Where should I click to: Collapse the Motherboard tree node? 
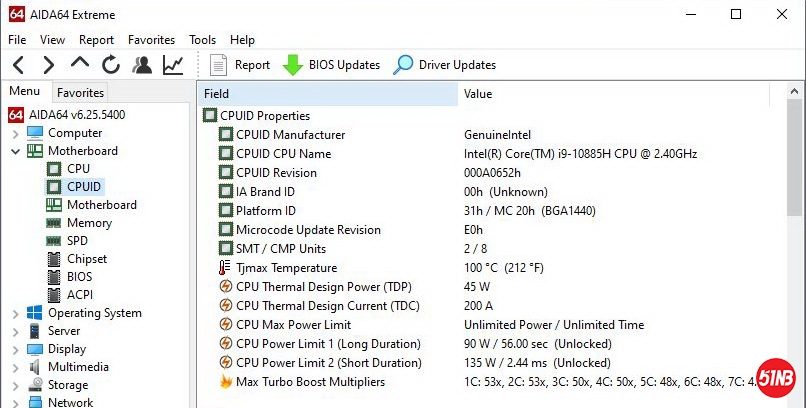pyautogui.click(x=15, y=151)
